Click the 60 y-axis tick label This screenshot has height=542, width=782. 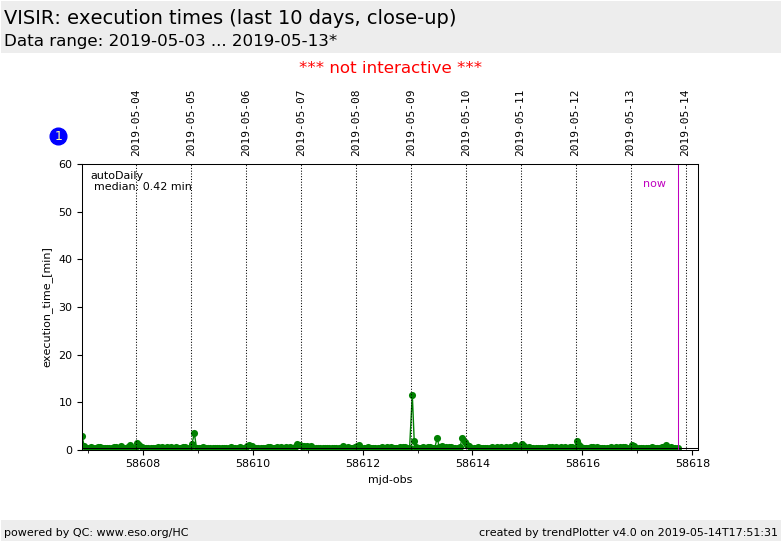coord(65,164)
